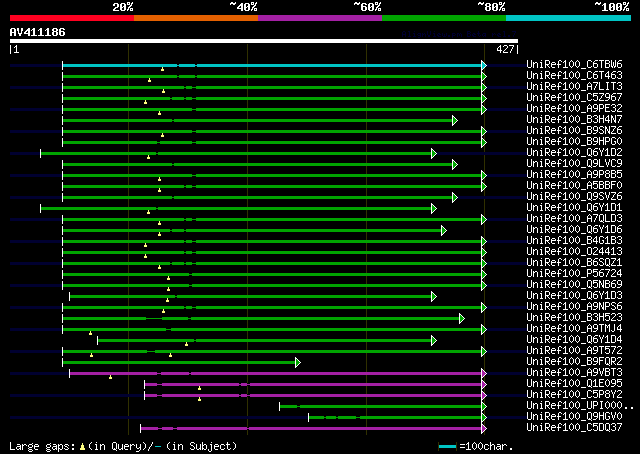The image size is (640, 454).
Task: Select hit name UniRef100_A9P8B5
Action: [574, 175]
